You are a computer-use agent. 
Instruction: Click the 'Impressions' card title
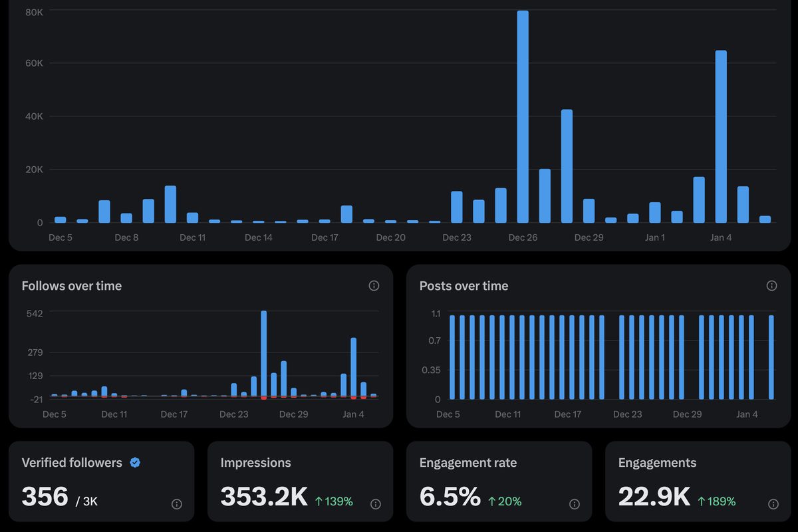256,463
